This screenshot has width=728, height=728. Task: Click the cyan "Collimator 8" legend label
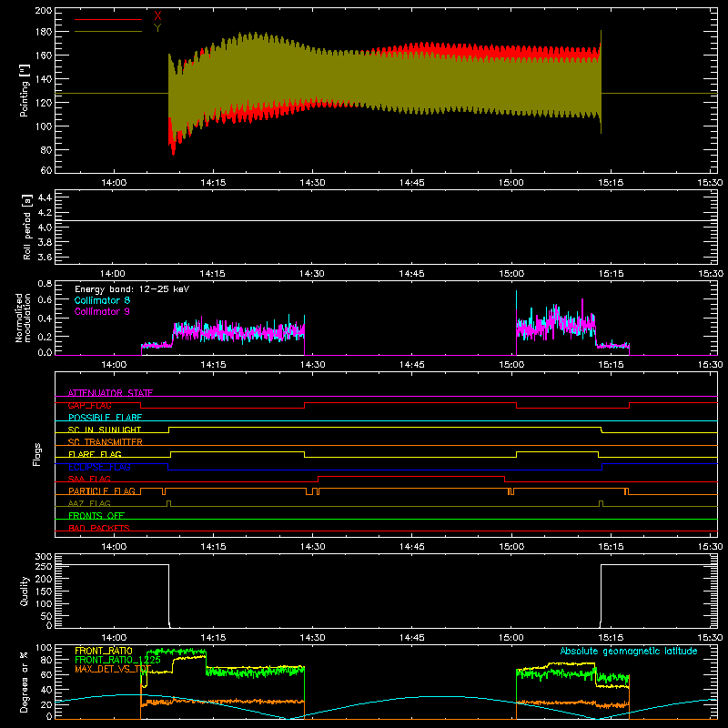(x=102, y=300)
